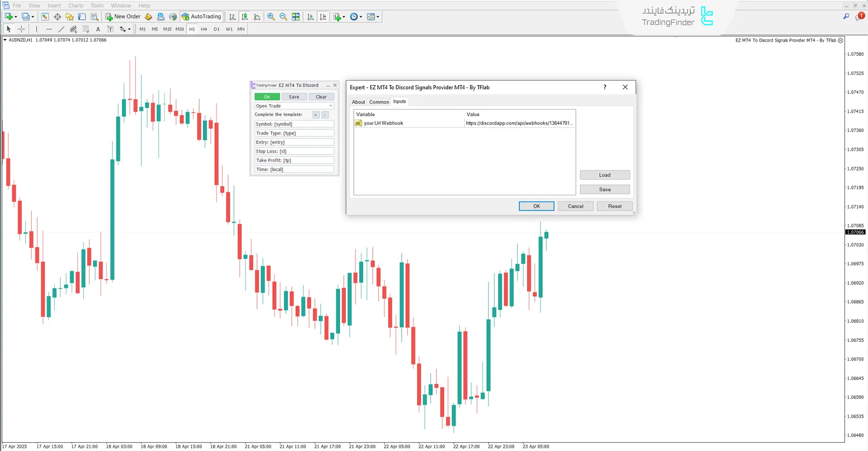Open the Charts menu
The height and width of the screenshot is (451, 868).
click(76, 5)
